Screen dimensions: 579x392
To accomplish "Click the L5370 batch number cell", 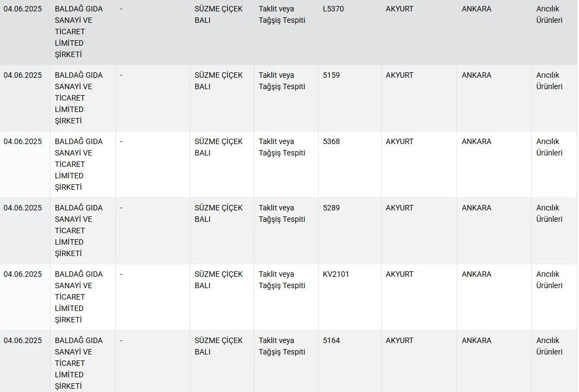I will click(333, 9).
